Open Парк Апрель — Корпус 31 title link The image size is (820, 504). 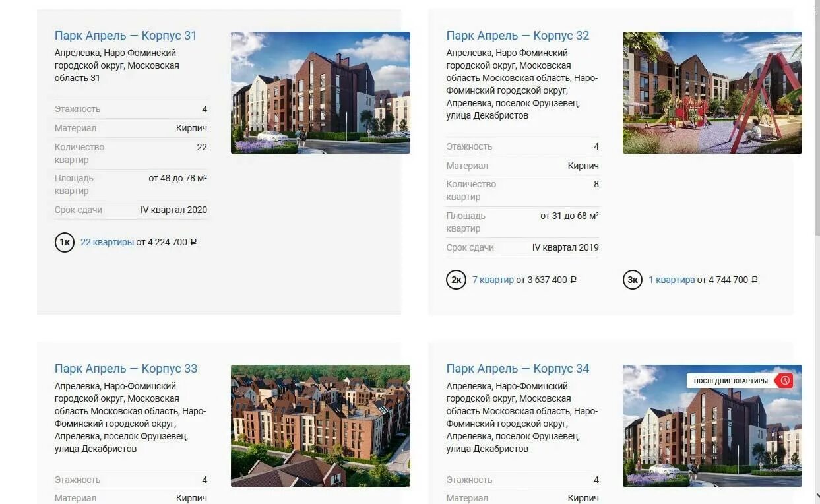tap(126, 36)
